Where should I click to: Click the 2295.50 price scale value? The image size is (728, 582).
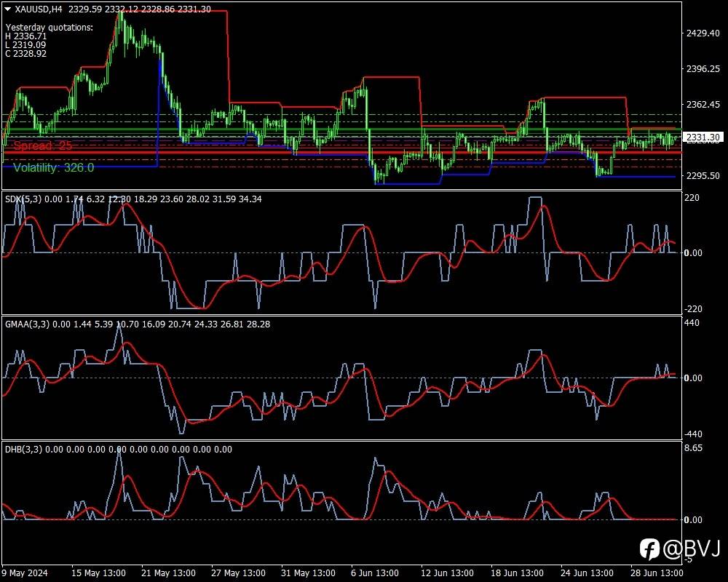click(x=703, y=176)
